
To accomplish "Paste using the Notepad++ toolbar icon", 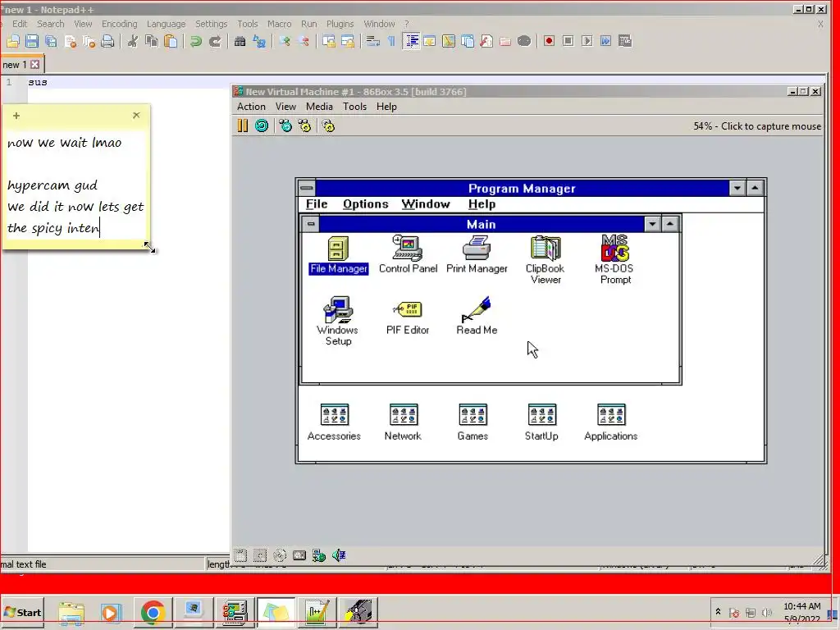I will click(x=171, y=41).
